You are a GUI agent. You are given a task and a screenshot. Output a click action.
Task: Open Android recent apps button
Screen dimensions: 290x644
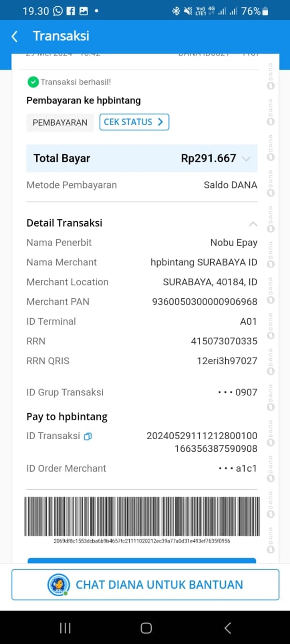tap(65, 628)
